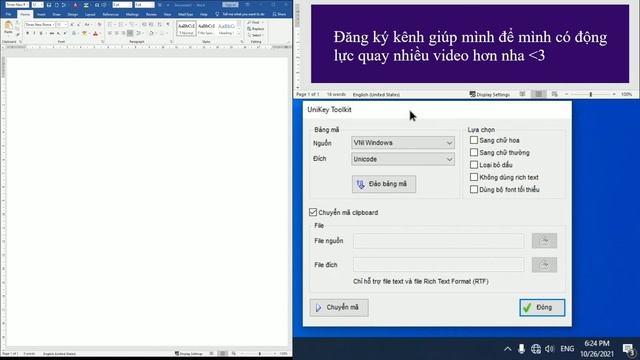The width and height of the screenshot is (640, 360).
Task: Toggle Italic formatting in the Word ribbon
Action: (x=34, y=33)
